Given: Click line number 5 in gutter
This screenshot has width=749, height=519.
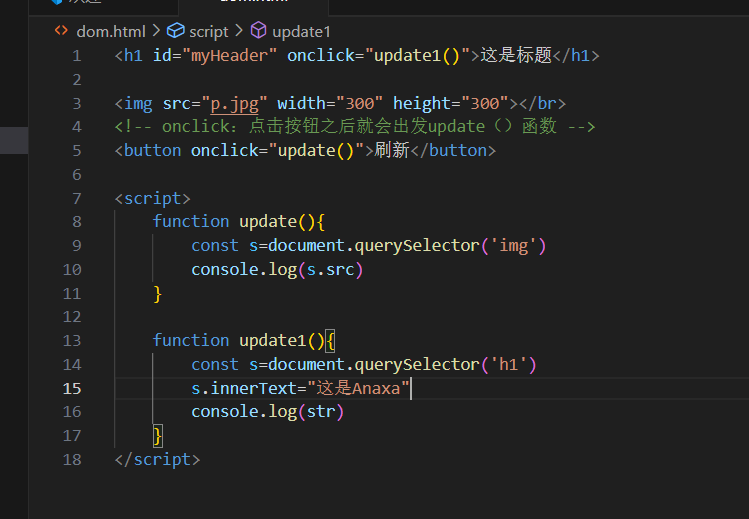Looking at the screenshot, I should [x=76, y=151].
